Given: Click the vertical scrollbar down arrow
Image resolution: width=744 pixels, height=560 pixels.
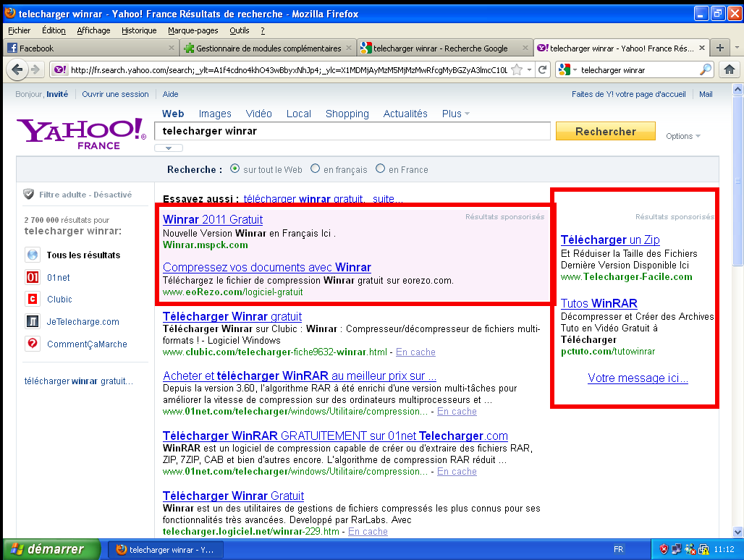Looking at the screenshot, I should (737, 532).
